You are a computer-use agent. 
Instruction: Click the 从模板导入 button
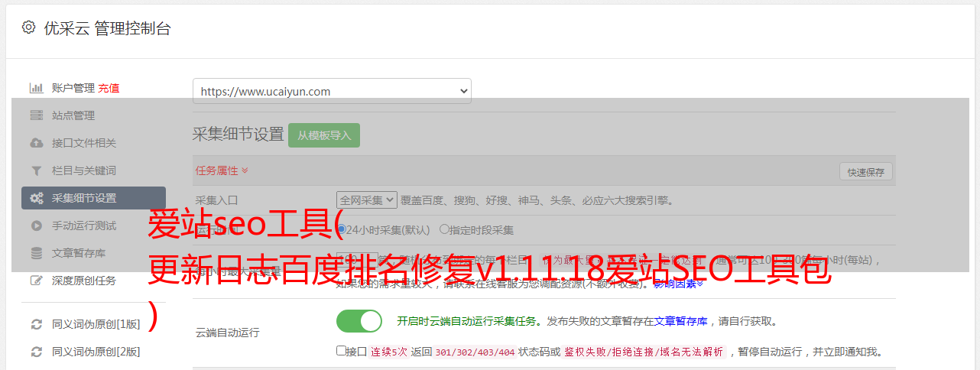coord(324,135)
